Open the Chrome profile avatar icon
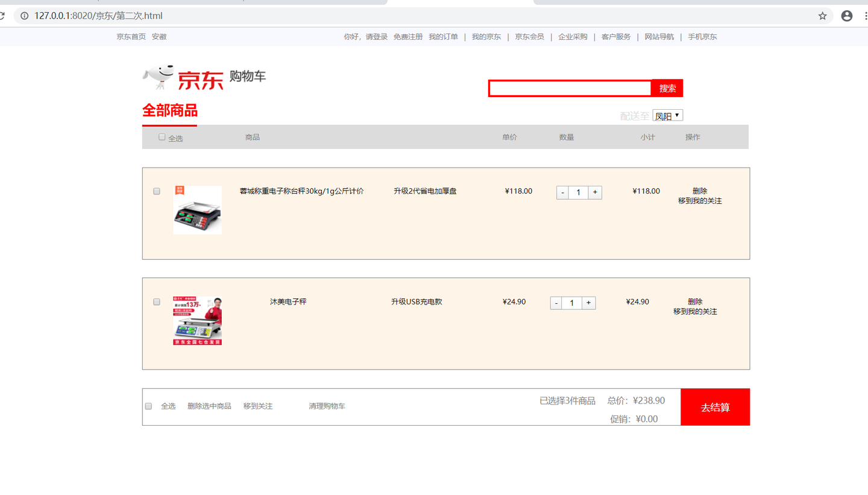868x495 pixels. point(847,16)
